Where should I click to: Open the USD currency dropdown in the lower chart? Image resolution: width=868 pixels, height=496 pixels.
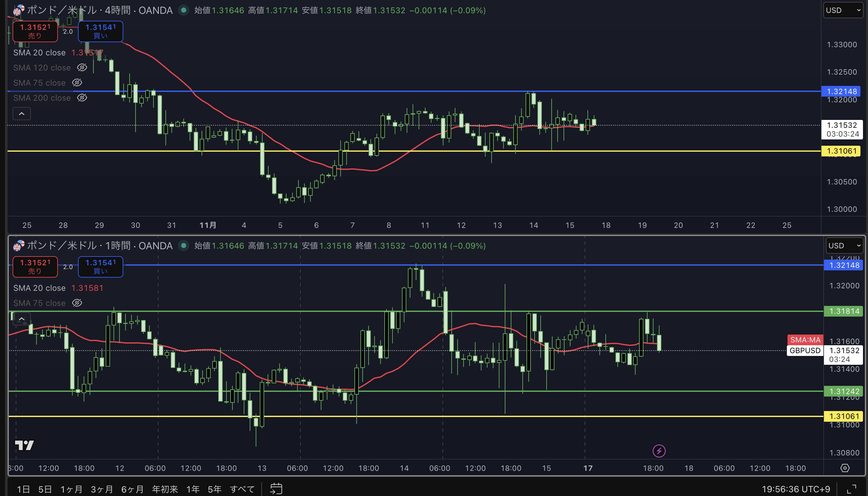tap(844, 245)
